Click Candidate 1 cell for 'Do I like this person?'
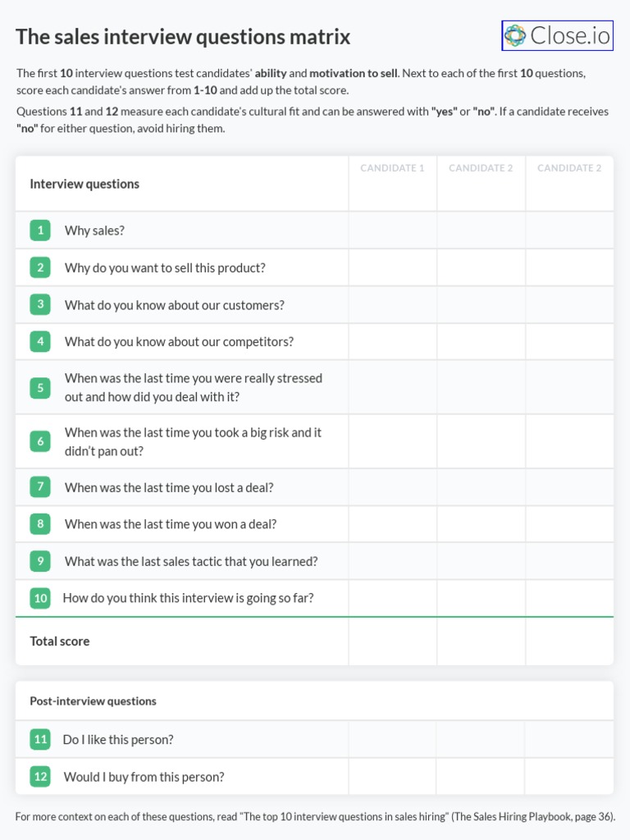This screenshot has width=630, height=840. click(x=392, y=739)
